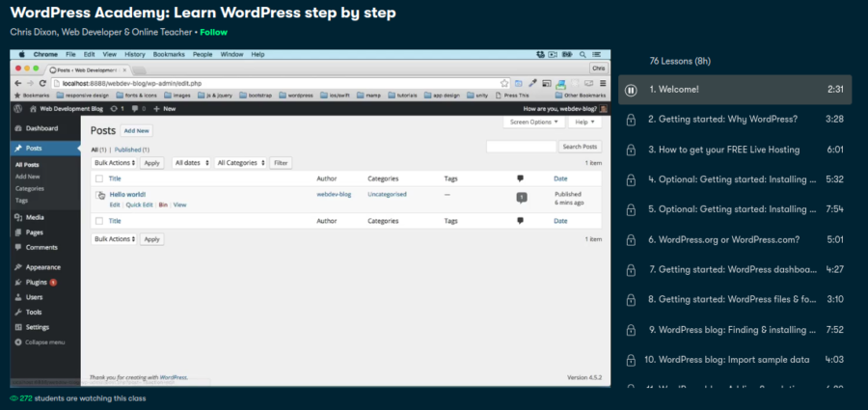Expand Screen Options panel

click(x=533, y=122)
